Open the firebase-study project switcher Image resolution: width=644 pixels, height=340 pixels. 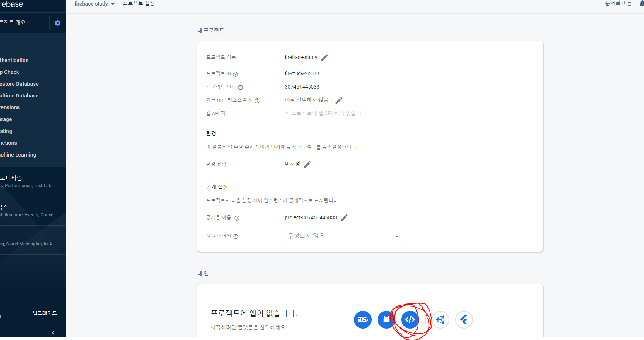[x=95, y=4]
